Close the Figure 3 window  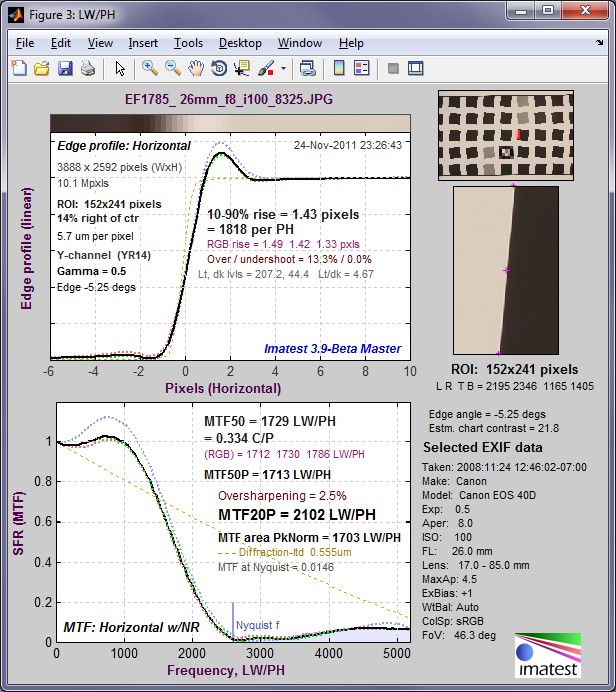585,11
